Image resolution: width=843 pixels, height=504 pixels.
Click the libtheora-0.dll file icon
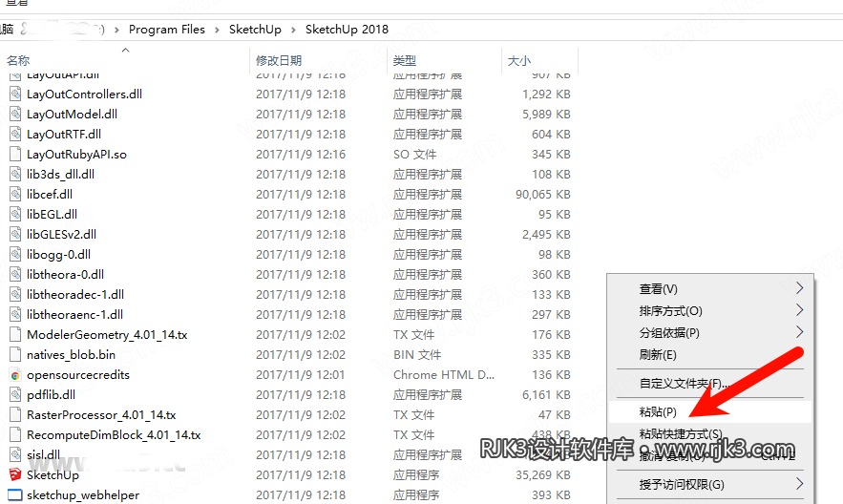pos(15,274)
